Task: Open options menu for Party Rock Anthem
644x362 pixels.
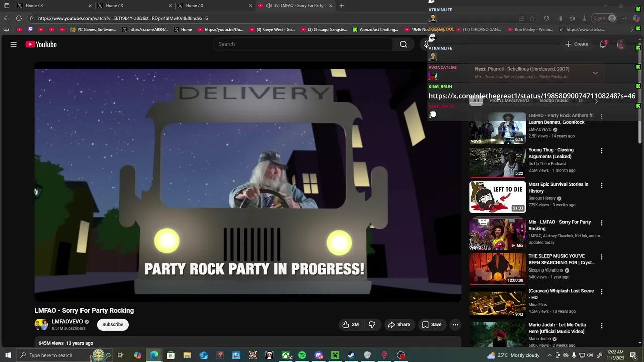Action: pos(601,116)
